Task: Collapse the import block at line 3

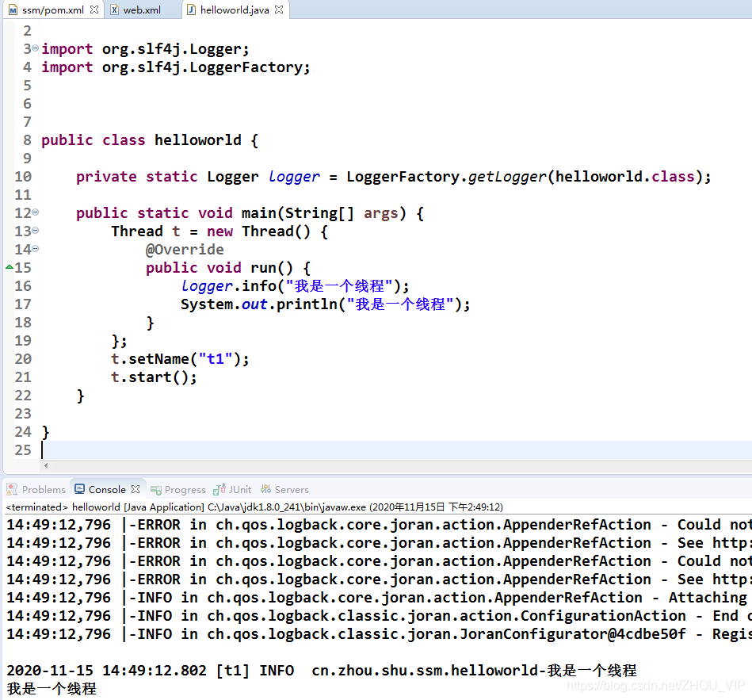Action: (x=35, y=48)
